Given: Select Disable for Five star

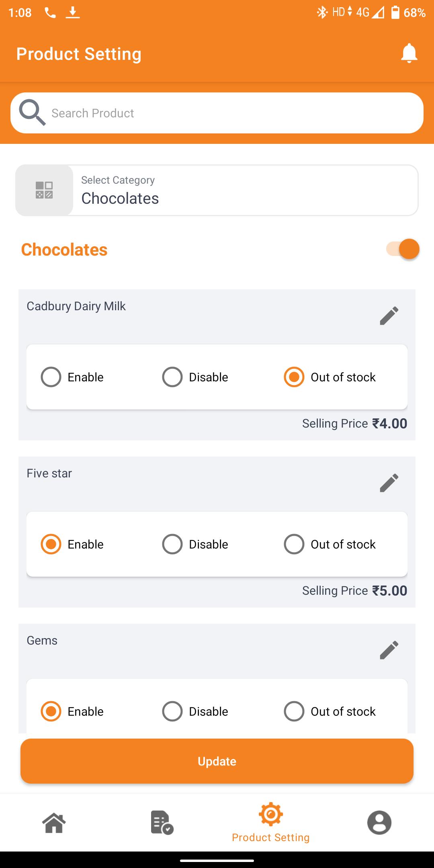Looking at the screenshot, I should coord(195,545).
